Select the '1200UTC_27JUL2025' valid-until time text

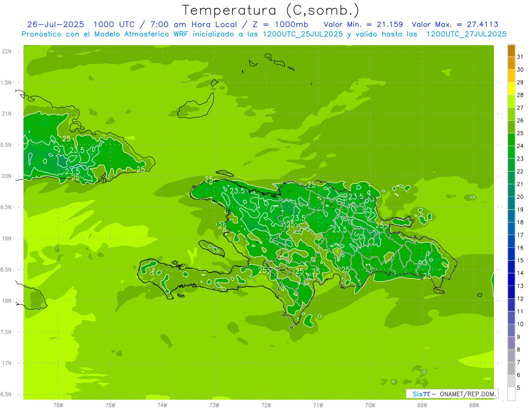pos(466,34)
